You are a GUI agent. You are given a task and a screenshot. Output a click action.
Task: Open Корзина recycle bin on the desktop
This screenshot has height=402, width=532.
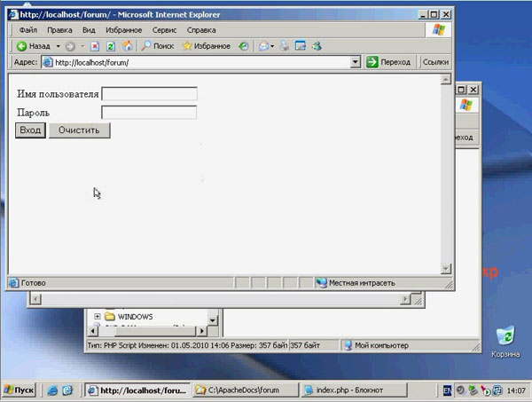pyautogui.click(x=505, y=339)
